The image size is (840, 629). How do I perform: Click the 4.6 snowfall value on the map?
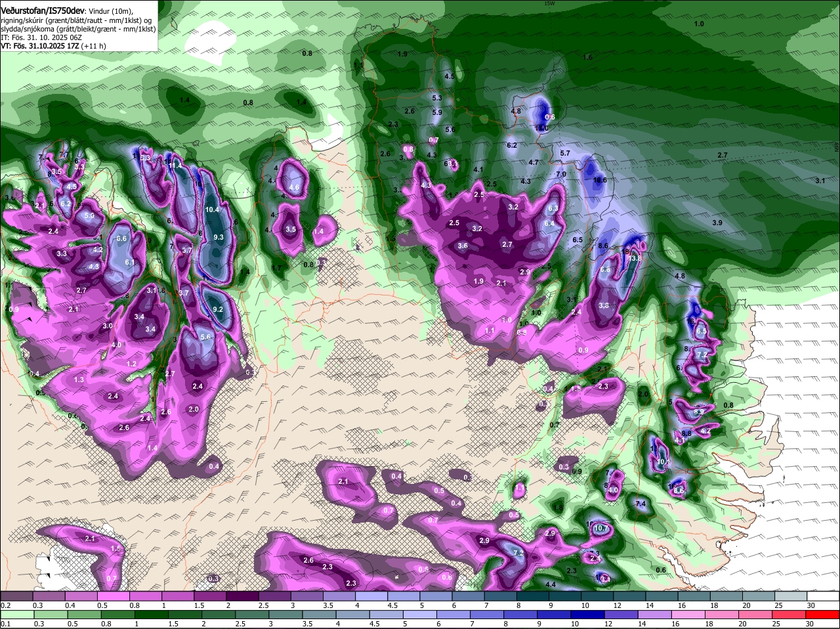tap(294, 188)
